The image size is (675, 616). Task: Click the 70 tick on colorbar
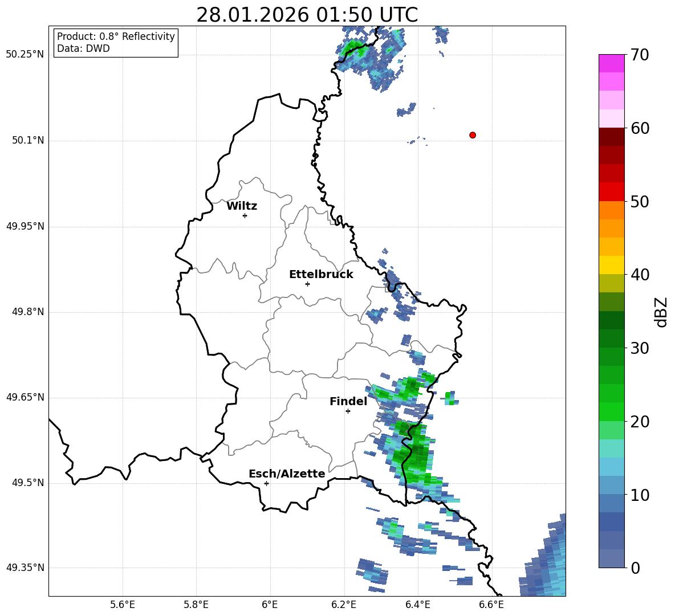click(639, 55)
